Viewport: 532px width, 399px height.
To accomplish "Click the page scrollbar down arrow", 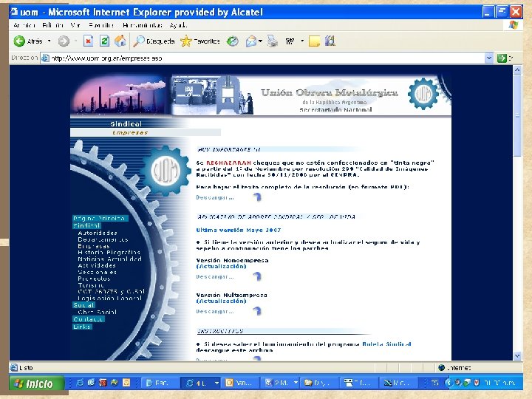I will (517, 356).
